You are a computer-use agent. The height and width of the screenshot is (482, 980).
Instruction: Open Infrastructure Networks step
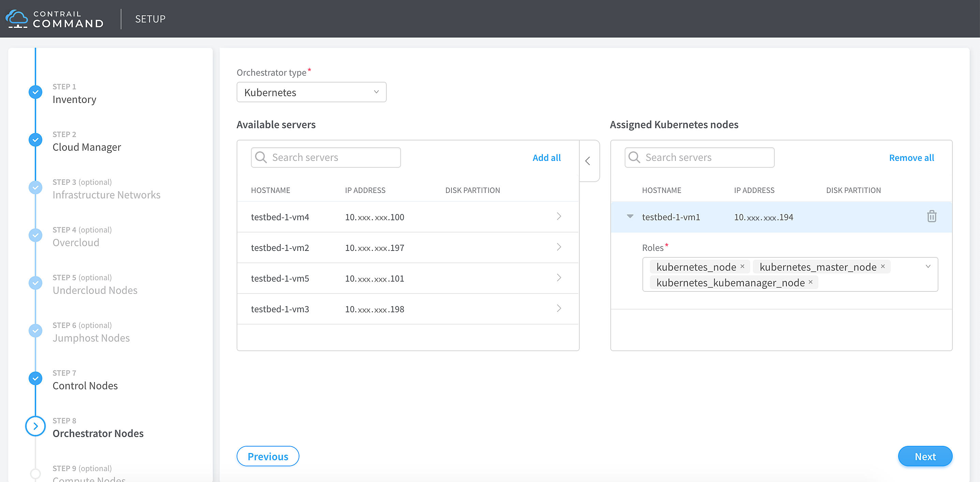(x=106, y=195)
